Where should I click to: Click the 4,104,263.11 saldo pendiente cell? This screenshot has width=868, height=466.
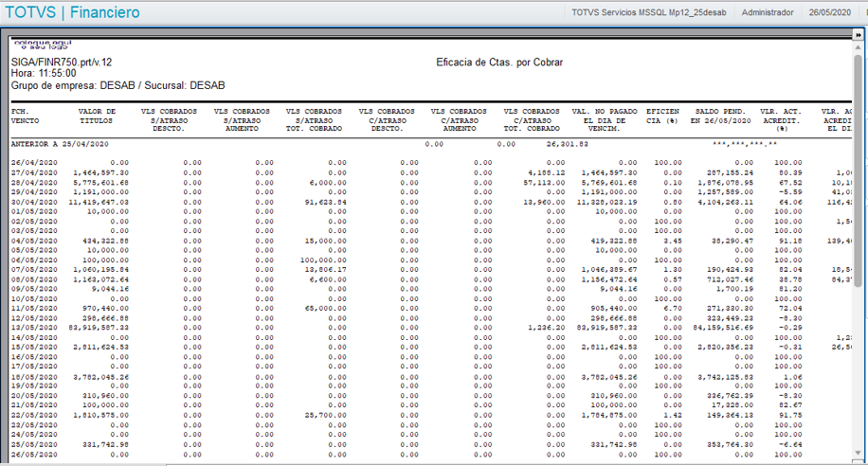(x=725, y=202)
